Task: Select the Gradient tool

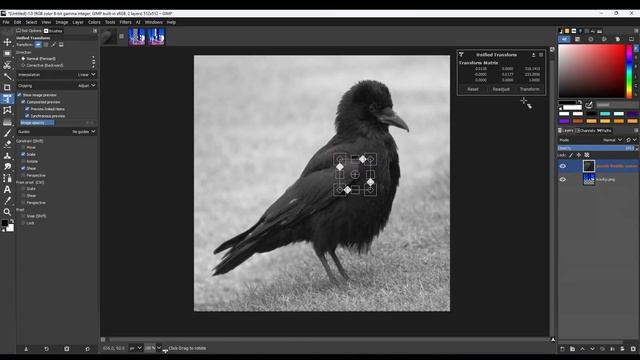Action: tap(7, 122)
